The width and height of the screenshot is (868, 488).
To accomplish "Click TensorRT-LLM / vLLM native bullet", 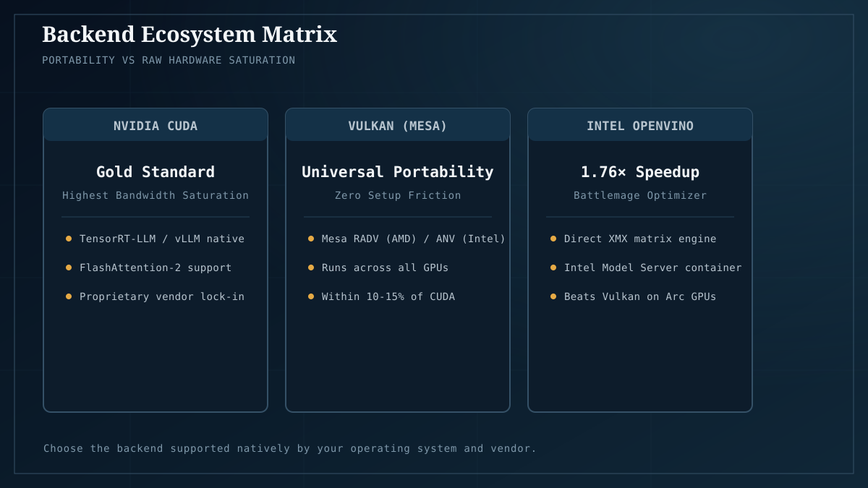I will [156, 239].
